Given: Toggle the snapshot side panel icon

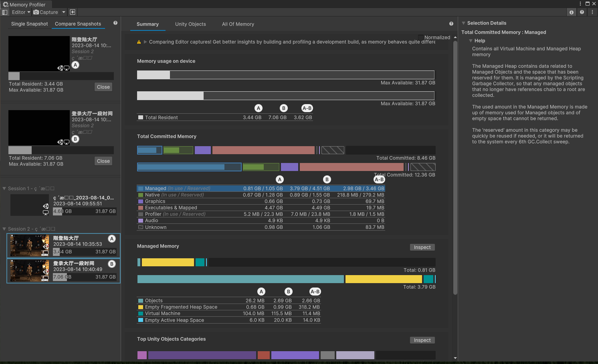Looking at the screenshot, I should pyautogui.click(x=5, y=12).
